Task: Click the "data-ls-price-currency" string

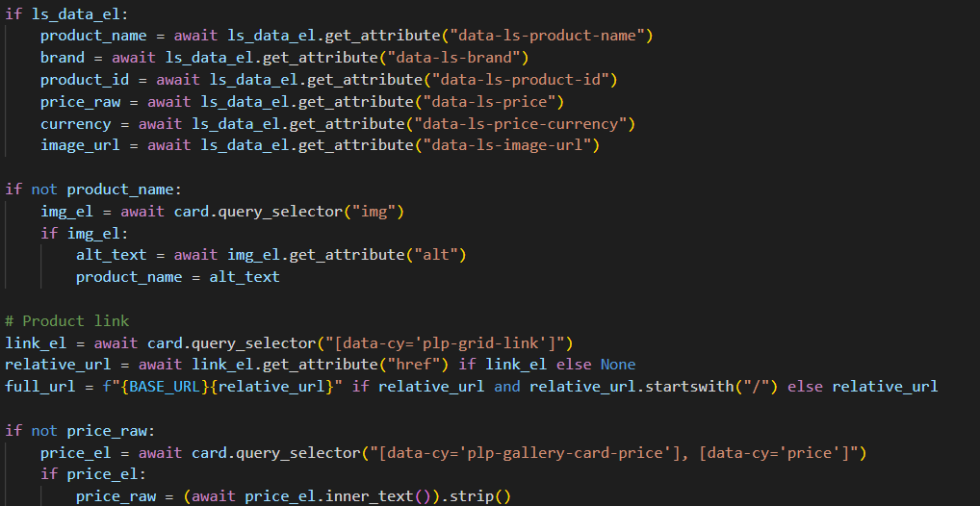Action: click(520, 124)
